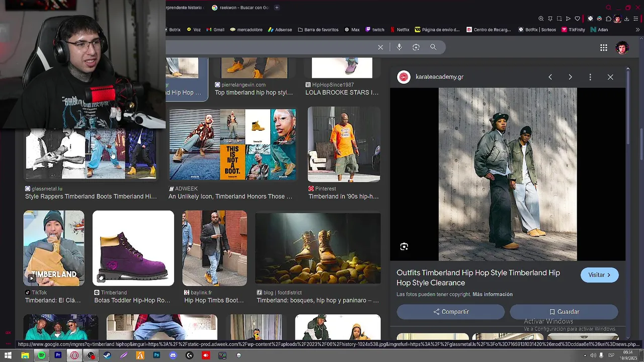The image size is (644, 362).
Task: Click the magnifying glass search button
Action: pyautogui.click(x=433, y=47)
